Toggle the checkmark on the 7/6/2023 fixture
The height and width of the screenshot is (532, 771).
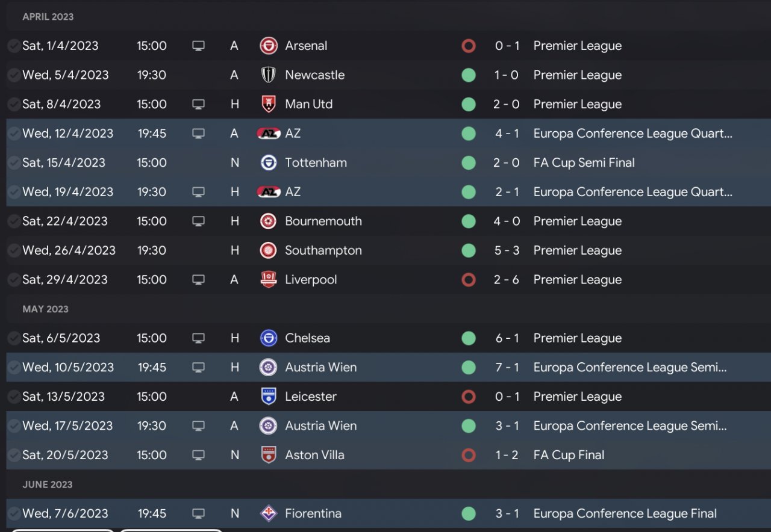click(x=13, y=514)
